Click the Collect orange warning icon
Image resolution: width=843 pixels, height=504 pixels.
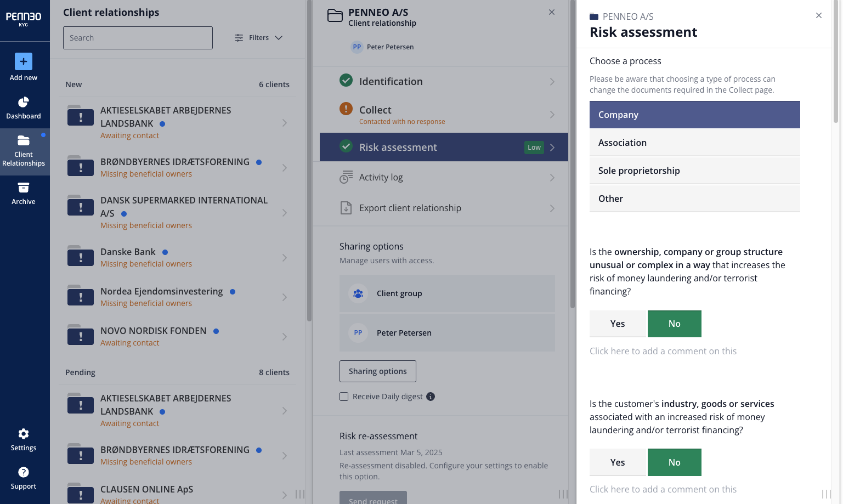[346, 109]
